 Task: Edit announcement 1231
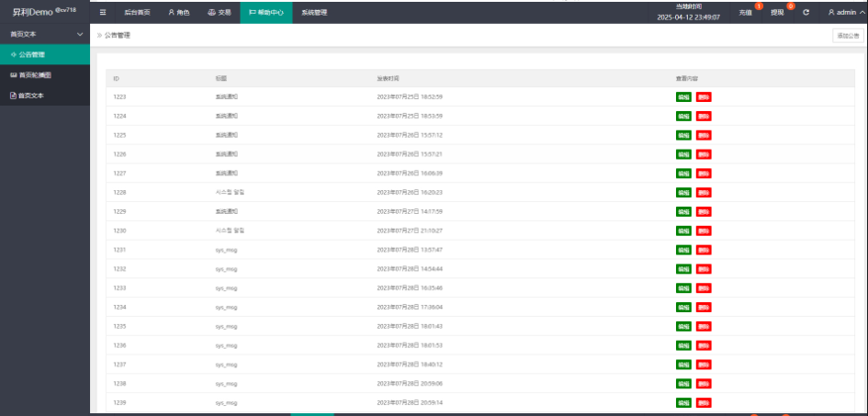click(683, 250)
